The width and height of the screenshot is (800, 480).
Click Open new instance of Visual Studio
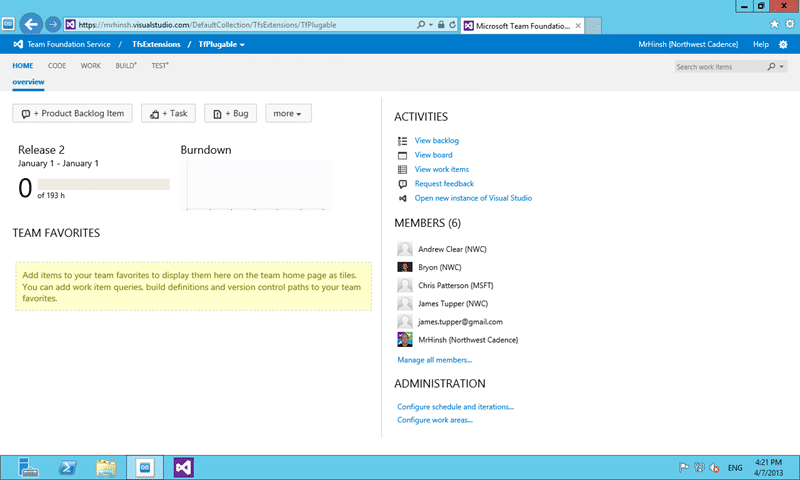click(473, 198)
